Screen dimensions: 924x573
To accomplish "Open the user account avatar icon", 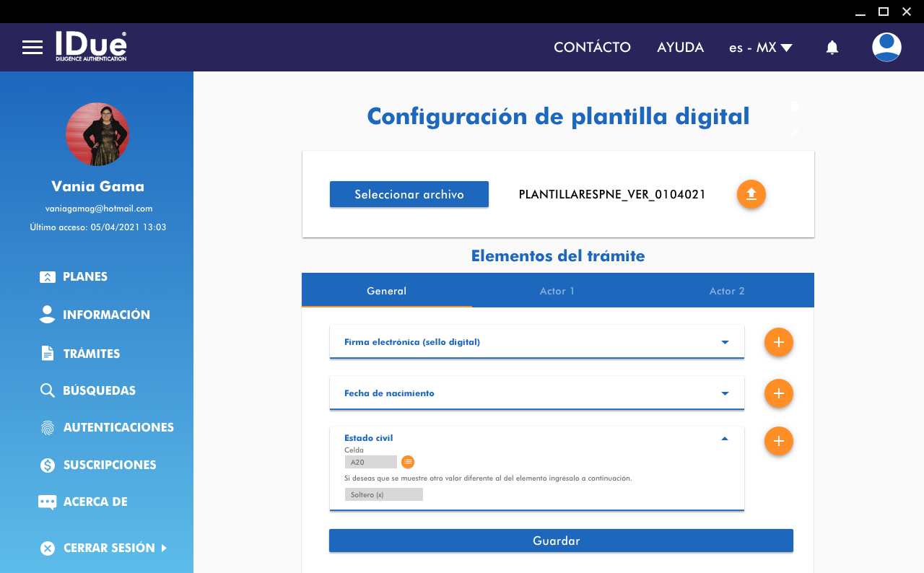I will click(x=886, y=48).
